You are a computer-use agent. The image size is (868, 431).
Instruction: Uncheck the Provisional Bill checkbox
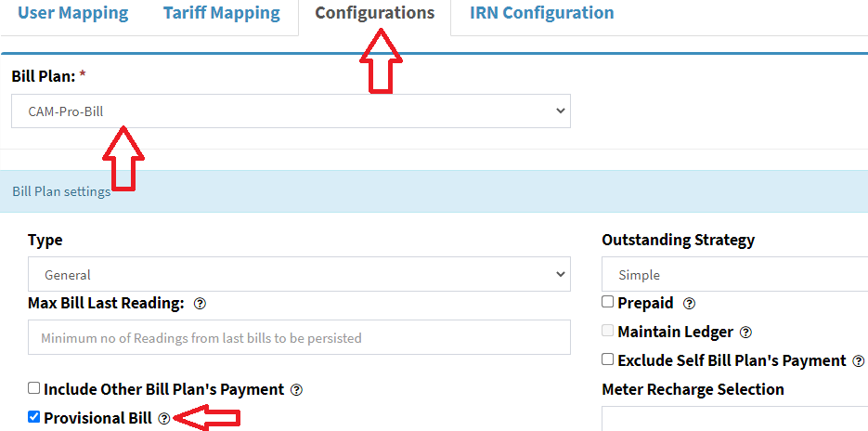34,418
